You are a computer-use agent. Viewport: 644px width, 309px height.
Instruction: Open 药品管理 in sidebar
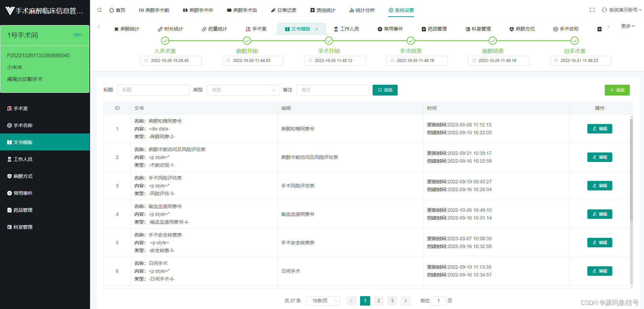tap(45, 210)
